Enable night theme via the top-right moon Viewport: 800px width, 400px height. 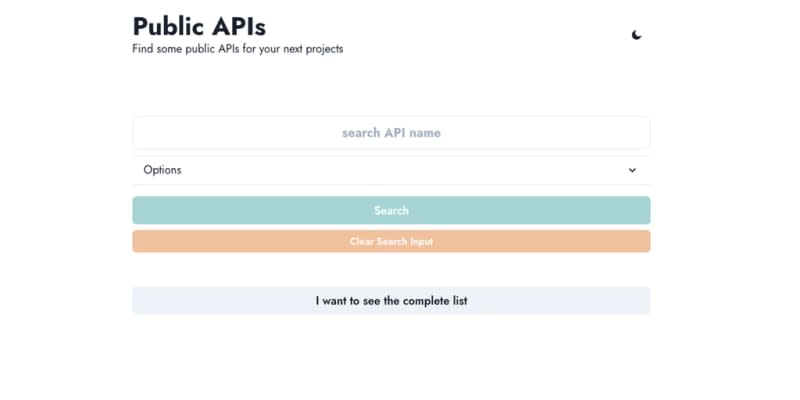[636, 35]
